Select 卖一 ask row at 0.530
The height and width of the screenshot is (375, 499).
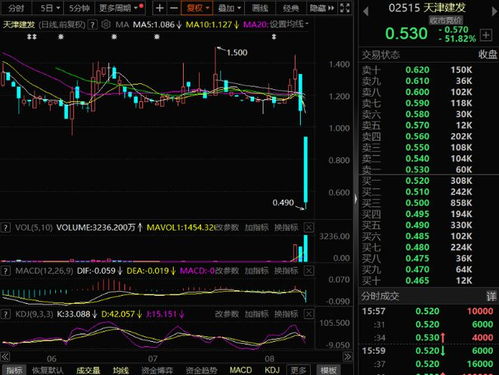pyautogui.click(x=429, y=170)
